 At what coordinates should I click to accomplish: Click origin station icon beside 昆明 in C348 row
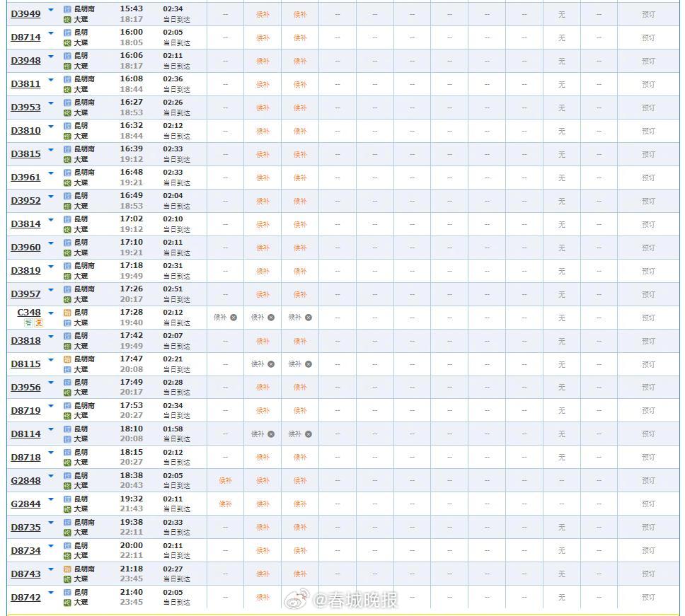tap(67, 313)
